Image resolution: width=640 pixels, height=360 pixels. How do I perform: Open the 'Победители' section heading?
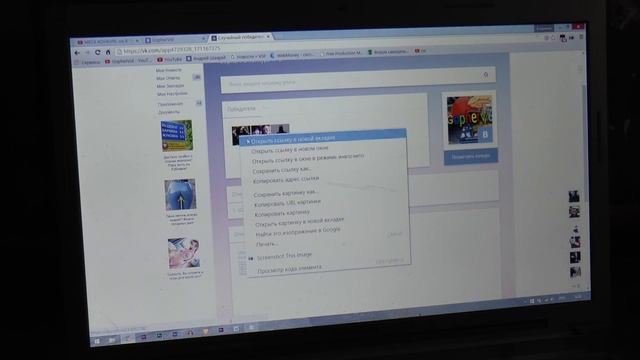pyautogui.click(x=241, y=109)
